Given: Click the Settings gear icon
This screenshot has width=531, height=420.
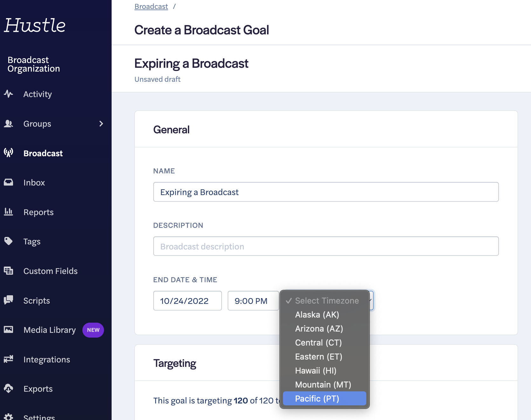Looking at the screenshot, I should (x=9, y=417).
